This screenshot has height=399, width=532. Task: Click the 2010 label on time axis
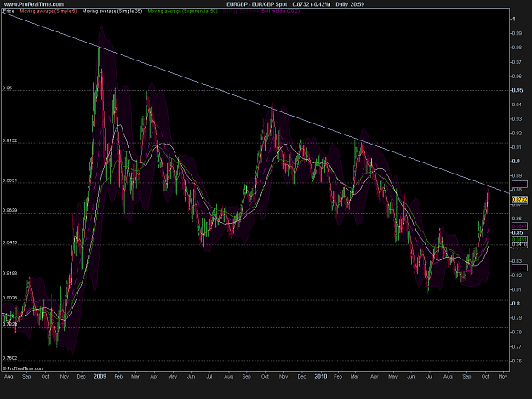coord(321,376)
